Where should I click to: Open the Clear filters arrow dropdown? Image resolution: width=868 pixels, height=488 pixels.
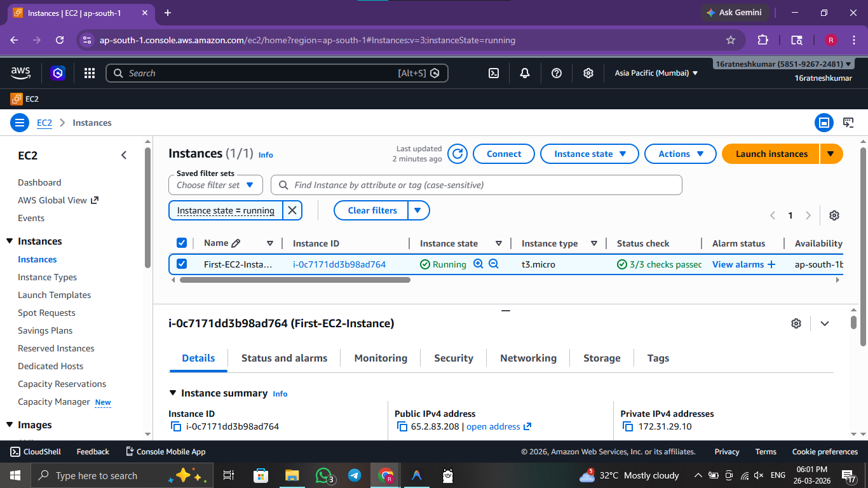417,210
